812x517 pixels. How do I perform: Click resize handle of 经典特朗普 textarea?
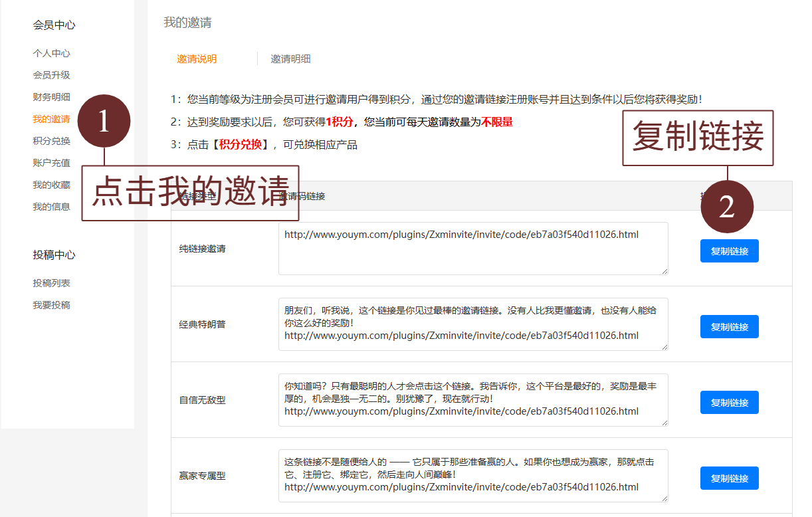(664, 346)
